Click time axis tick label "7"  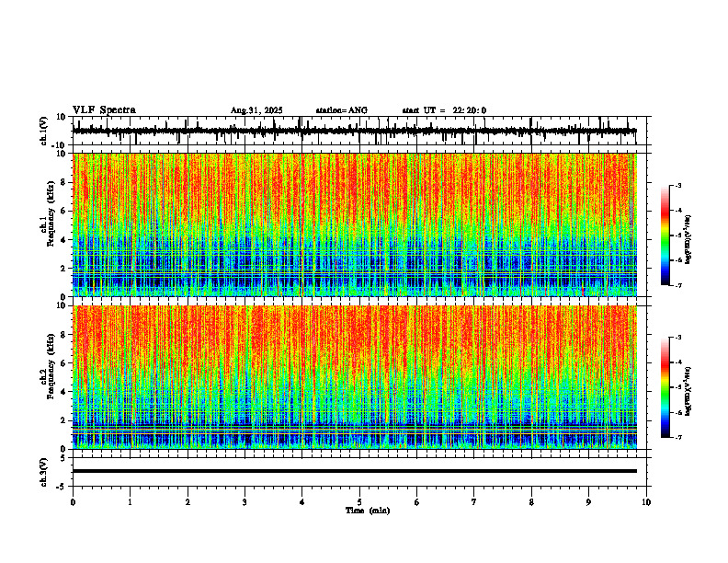(474, 502)
